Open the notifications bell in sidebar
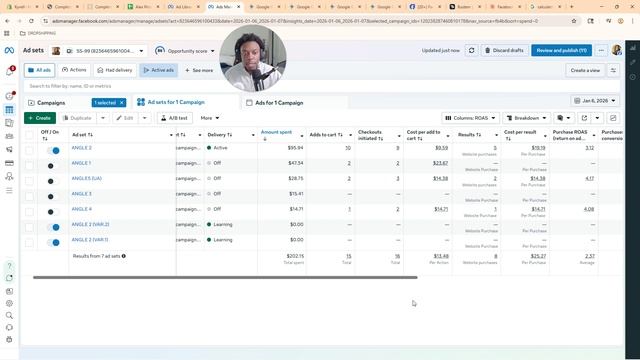Screen dimensions: 640x360 9,72
